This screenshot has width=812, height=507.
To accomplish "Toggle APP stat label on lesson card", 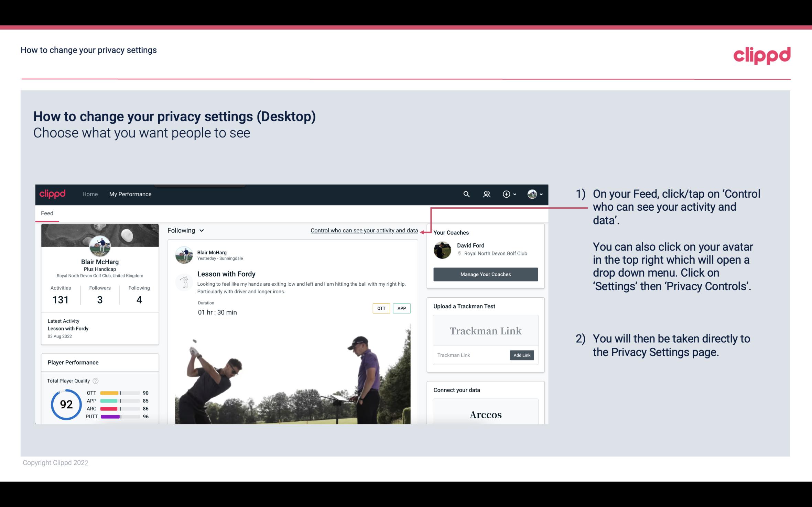I will 402,308.
